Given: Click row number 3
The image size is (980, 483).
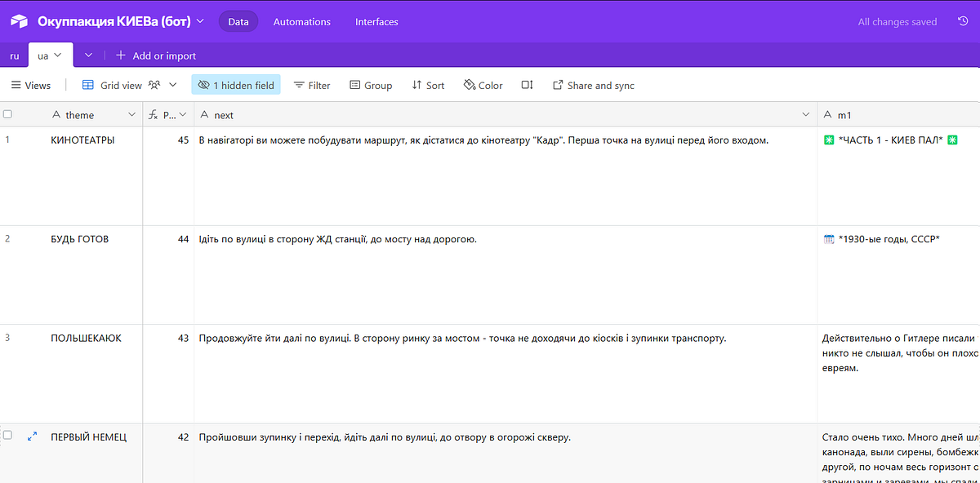Looking at the screenshot, I should click(x=7, y=338).
